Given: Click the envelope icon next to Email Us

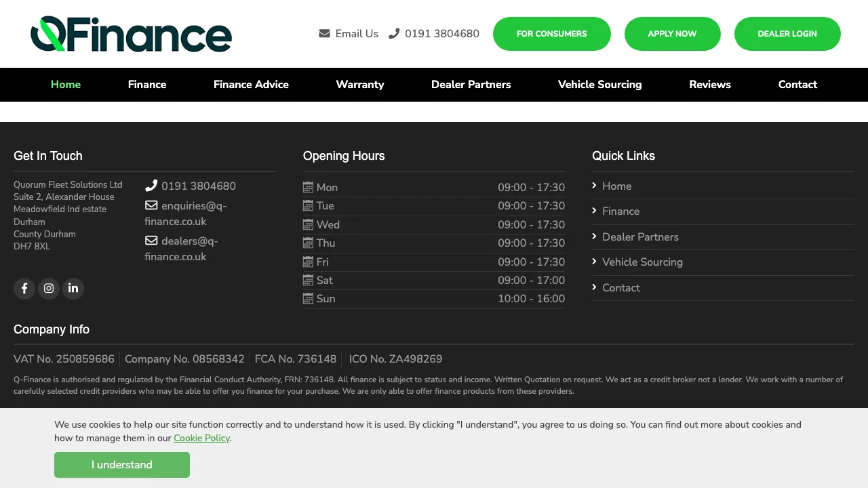Looking at the screenshot, I should click(x=324, y=33).
